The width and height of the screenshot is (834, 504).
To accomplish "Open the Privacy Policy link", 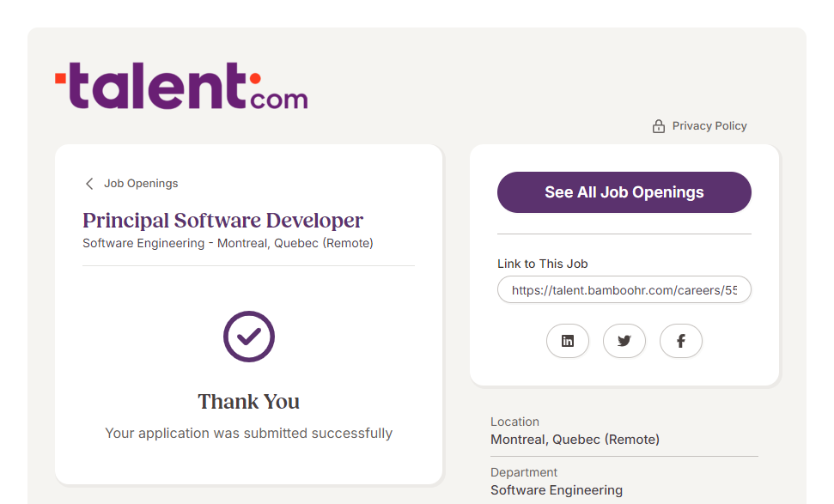I will [x=709, y=126].
